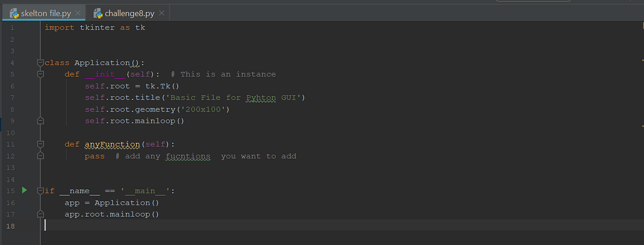Collapse the class Application fold marker

coord(40,63)
